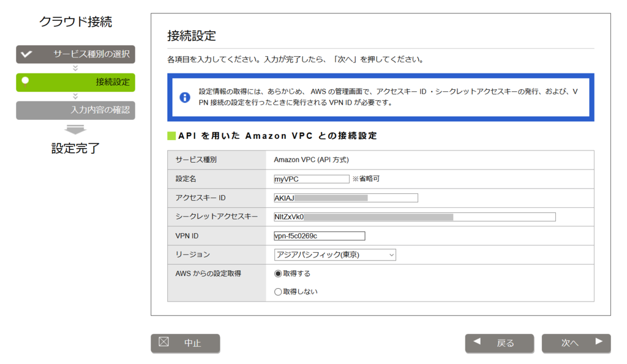The image size is (627, 364).
Task: Click the 設定名 input field with myVPC
Action: click(312, 179)
